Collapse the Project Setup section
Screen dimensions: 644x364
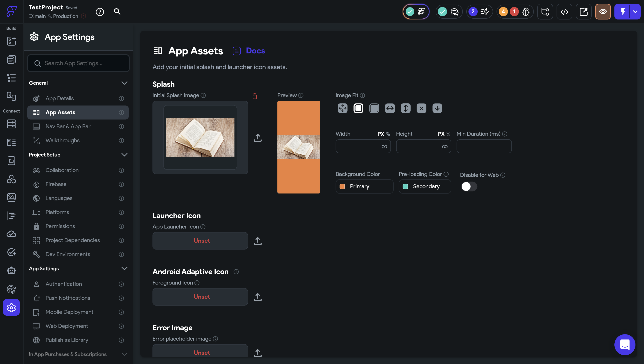click(124, 155)
